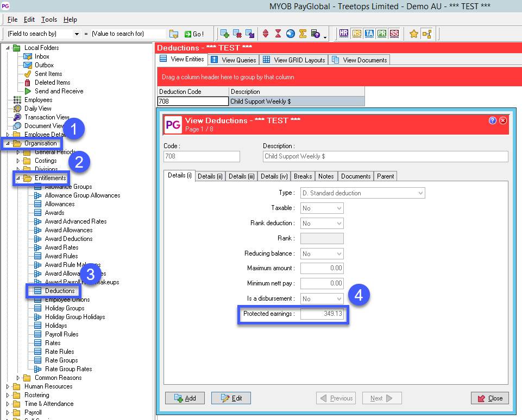Open the Edit menu

click(x=29, y=20)
